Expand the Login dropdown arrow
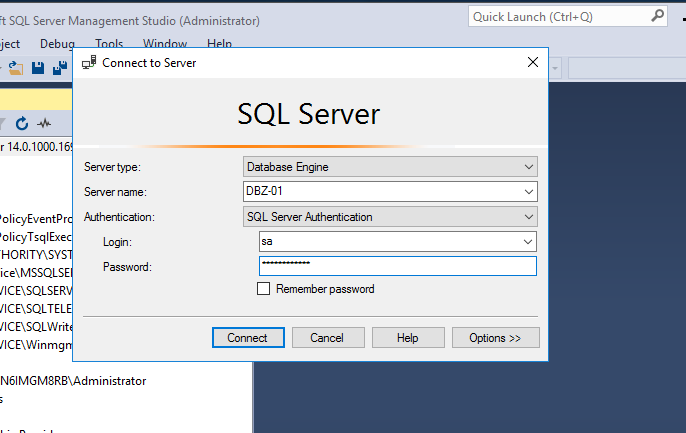The image size is (686, 433). point(528,242)
